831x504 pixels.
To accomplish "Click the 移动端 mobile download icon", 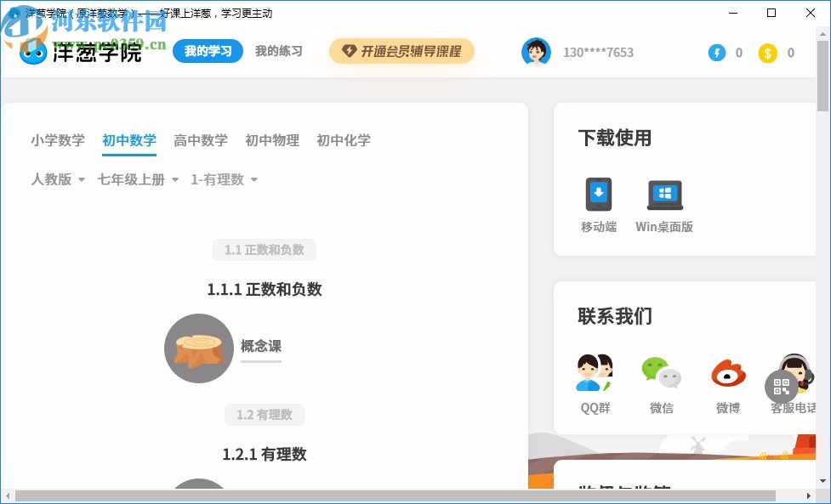I will point(598,194).
